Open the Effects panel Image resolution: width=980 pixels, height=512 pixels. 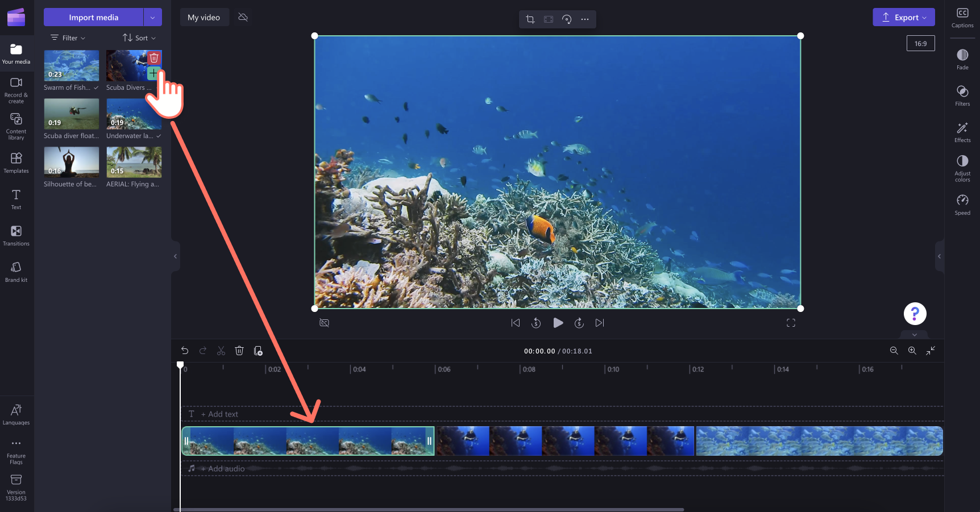click(x=962, y=132)
